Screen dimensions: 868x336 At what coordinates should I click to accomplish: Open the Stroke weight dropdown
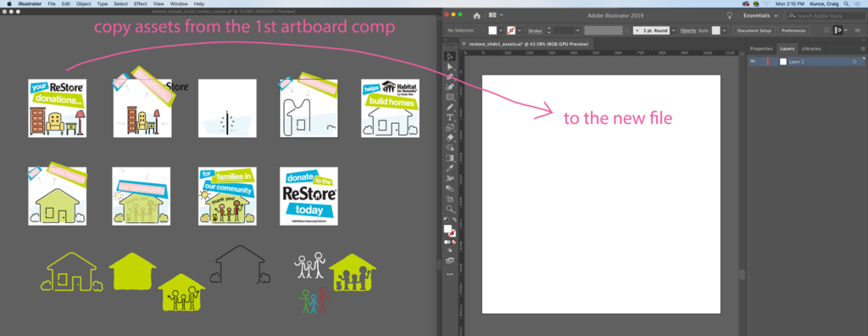pyautogui.click(x=578, y=31)
